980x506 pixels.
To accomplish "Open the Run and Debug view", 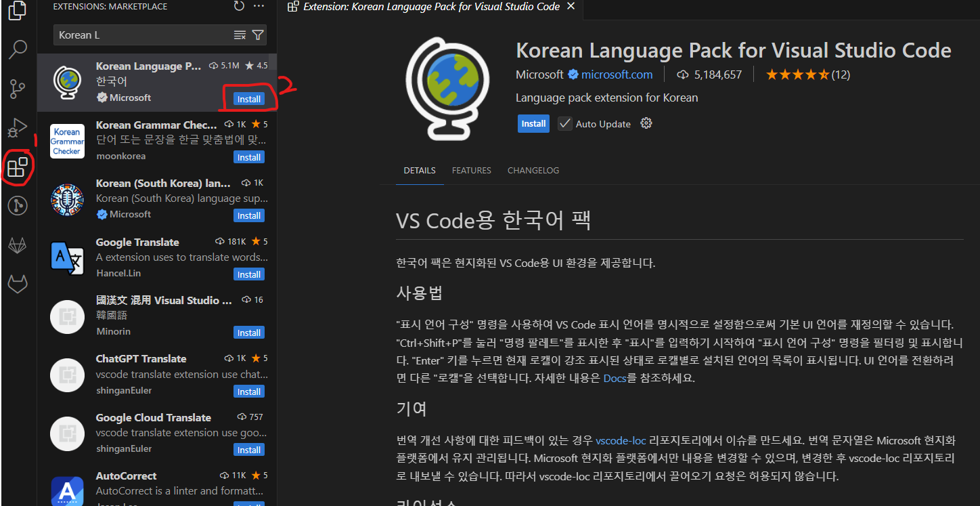I will point(18,127).
